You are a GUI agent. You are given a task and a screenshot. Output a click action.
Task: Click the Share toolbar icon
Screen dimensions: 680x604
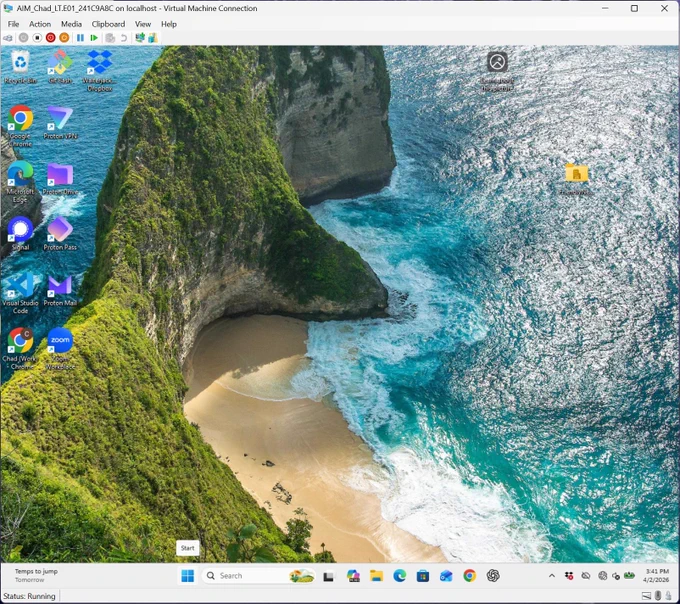(x=153, y=38)
